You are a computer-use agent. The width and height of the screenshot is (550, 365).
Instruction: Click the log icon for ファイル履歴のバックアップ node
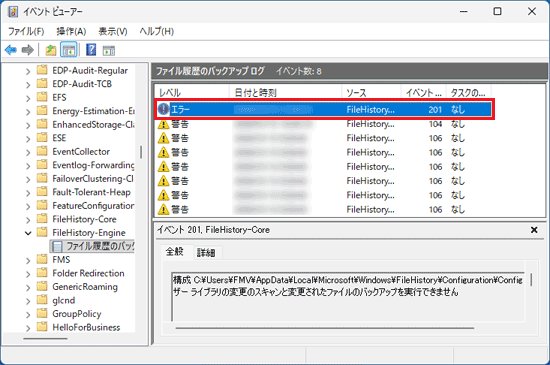click(x=57, y=246)
